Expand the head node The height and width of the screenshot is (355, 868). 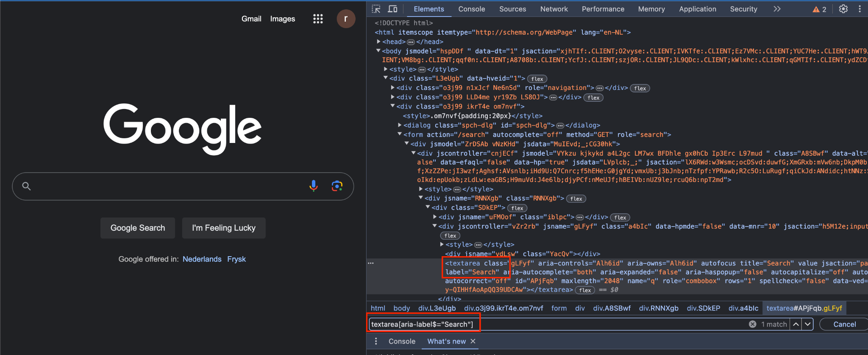378,42
